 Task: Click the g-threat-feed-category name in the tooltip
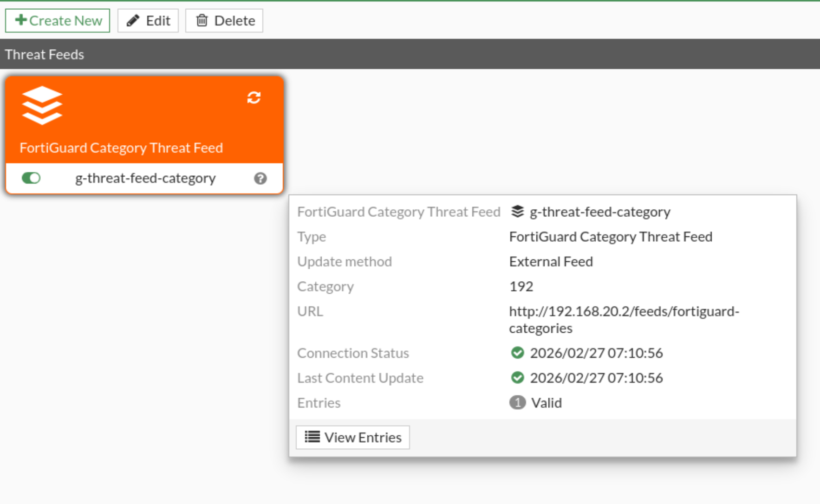(600, 212)
